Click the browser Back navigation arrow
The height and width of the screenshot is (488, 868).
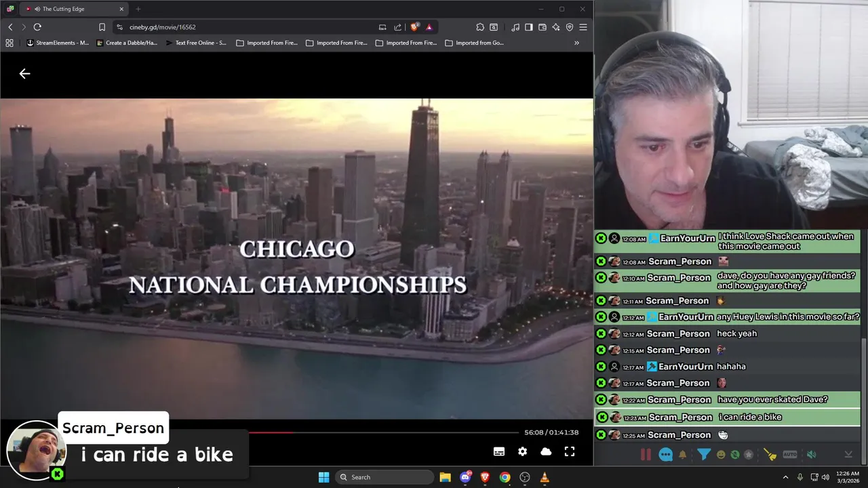pos(10,27)
